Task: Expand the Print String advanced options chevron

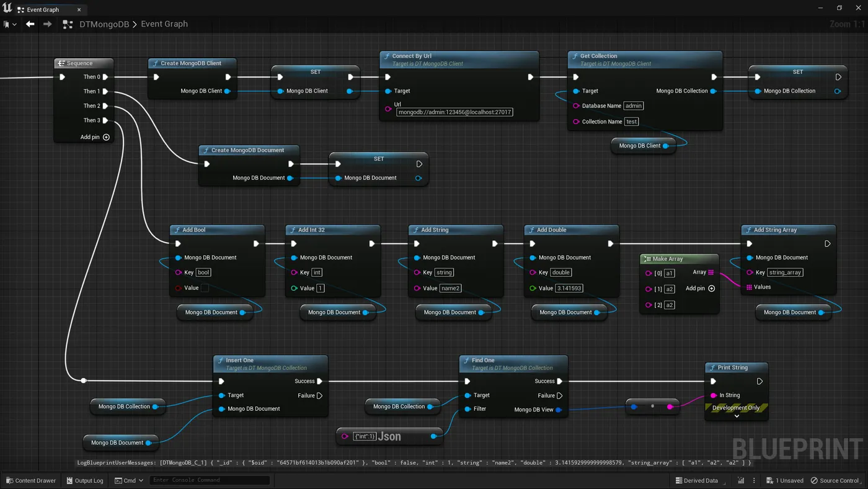Action: (737, 416)
